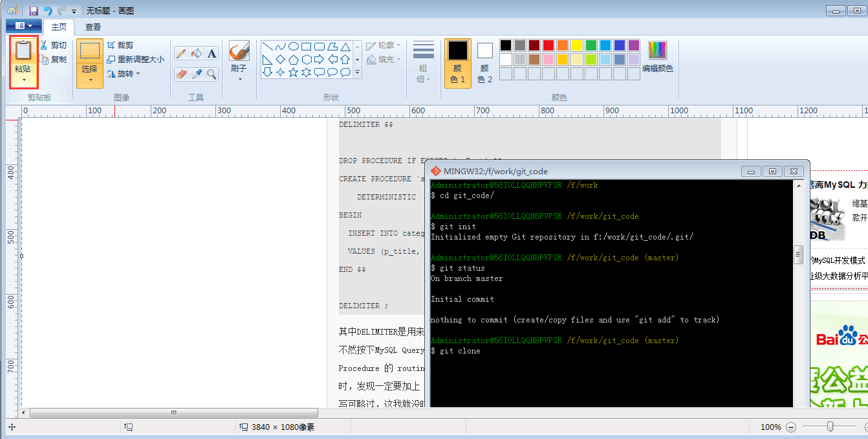Click the '$ git clone' terminal line

pyautogui.click(x=455, y=351)
